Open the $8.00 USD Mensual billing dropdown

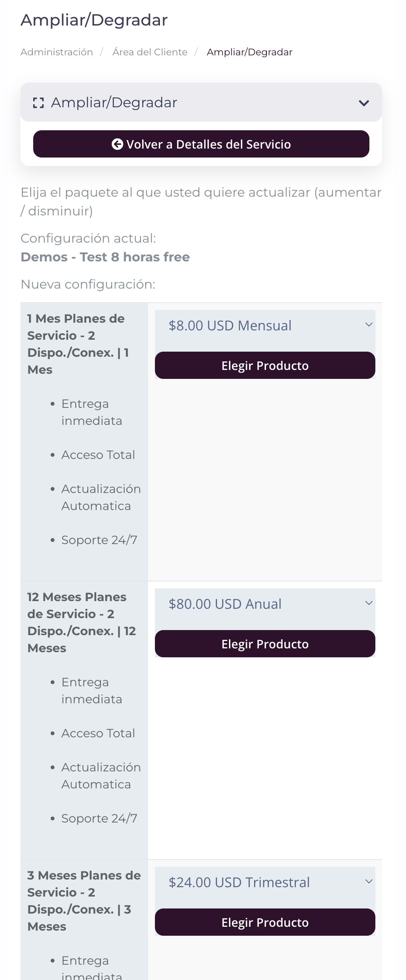point(265,326)
